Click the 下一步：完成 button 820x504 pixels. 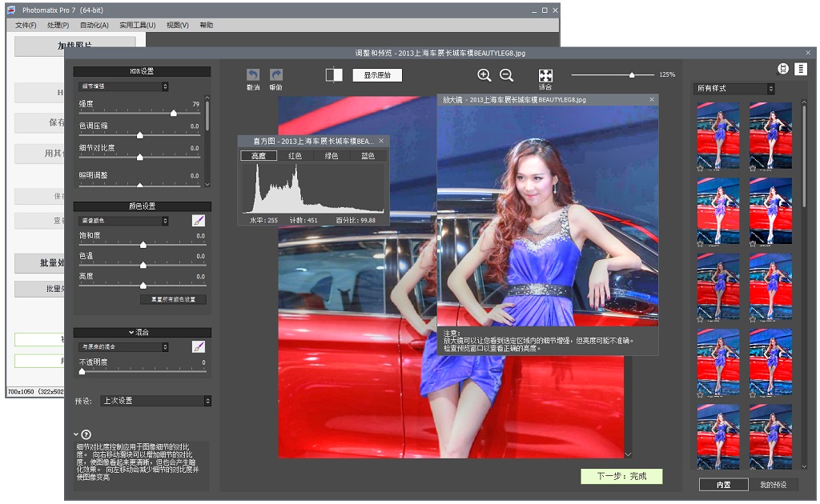621,476
